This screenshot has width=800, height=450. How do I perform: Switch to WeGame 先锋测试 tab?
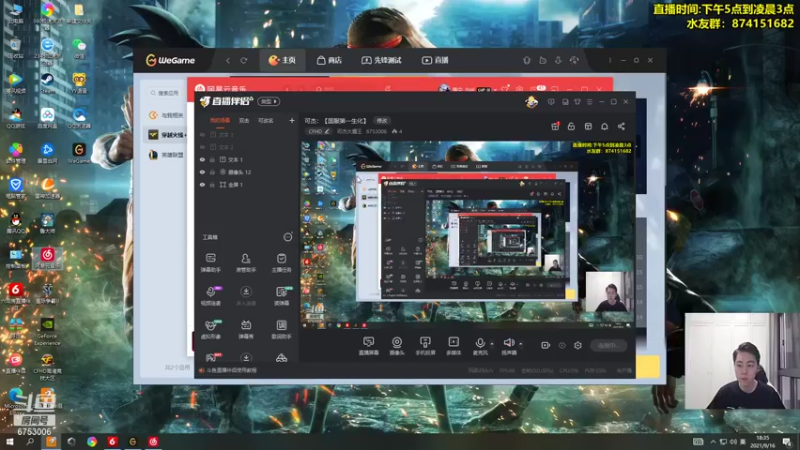pyautogui.click(x=381, y=60)
